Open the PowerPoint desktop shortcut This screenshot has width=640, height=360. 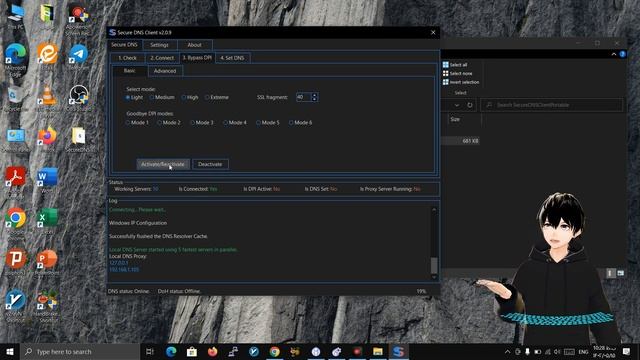[47, 261]
